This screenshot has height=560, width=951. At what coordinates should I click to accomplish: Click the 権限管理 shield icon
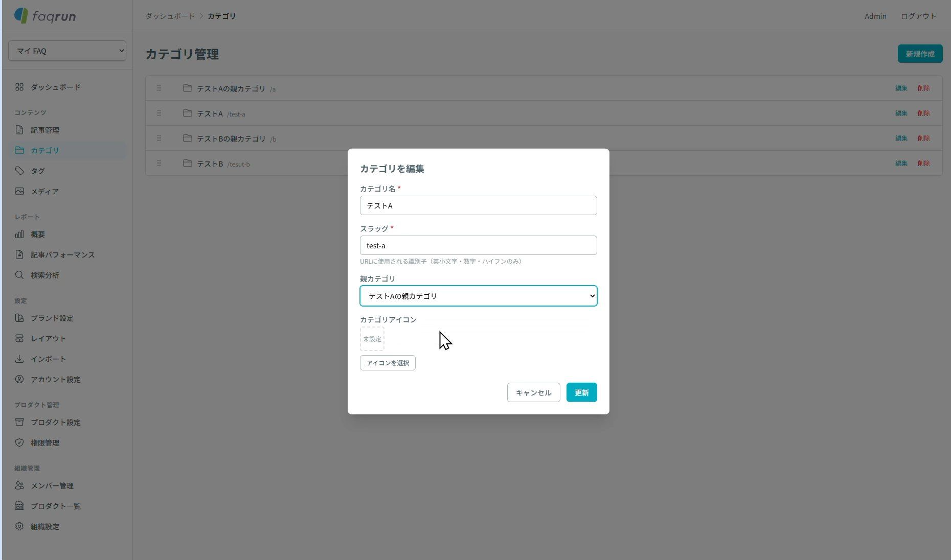pyautogui.click(x=19, y=442)
